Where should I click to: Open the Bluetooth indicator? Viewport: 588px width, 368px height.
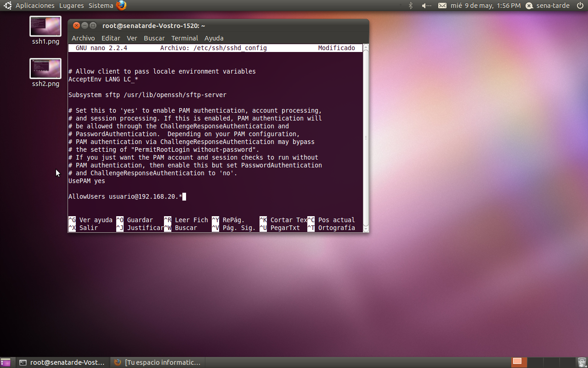[x=411, y=6]
